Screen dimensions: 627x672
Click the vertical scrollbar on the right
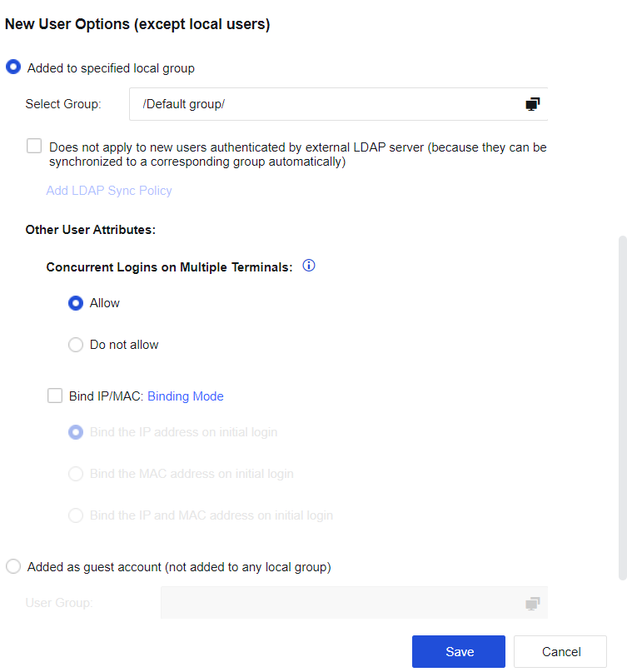point(622,406)
